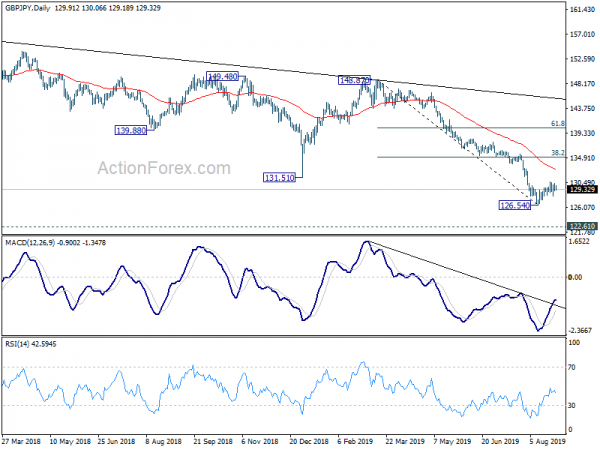Image resolution: width=600 pixels, height=450 pixels.
Task: Click RSI oversold level 30
Action: click(x=572, y=406)
